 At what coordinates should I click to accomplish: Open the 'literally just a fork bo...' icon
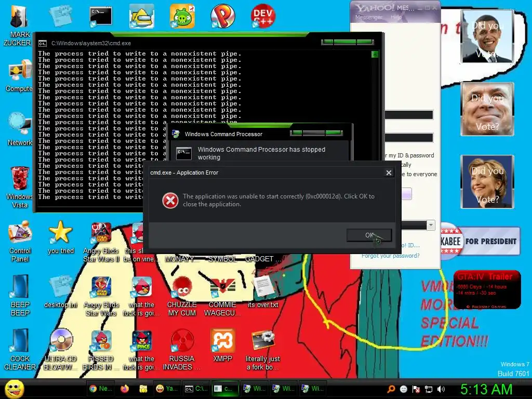(x=263, y=350)
